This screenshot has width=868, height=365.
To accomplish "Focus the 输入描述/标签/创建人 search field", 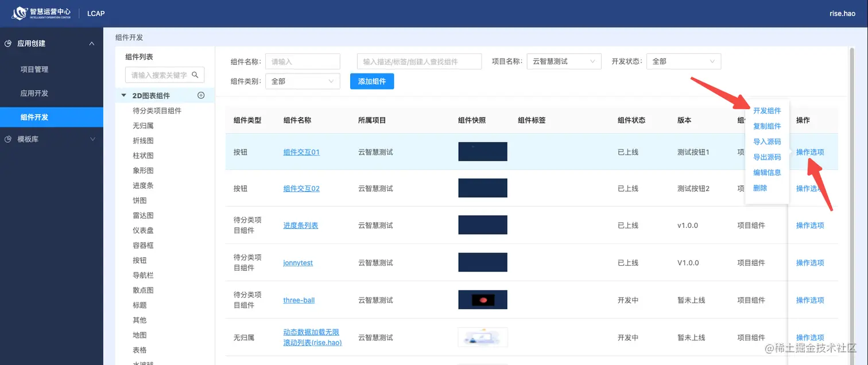I will click(419, 61).
